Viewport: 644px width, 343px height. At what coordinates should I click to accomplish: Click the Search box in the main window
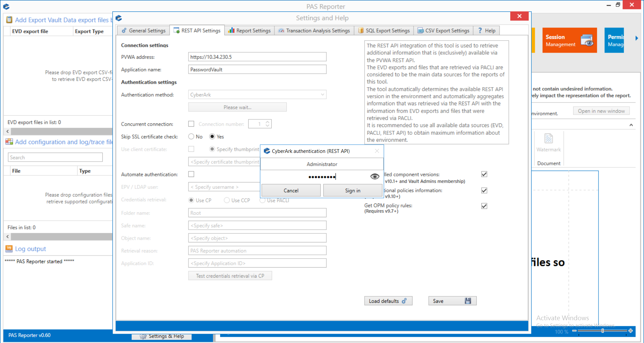pyautogui.click(x=55, y=157)
